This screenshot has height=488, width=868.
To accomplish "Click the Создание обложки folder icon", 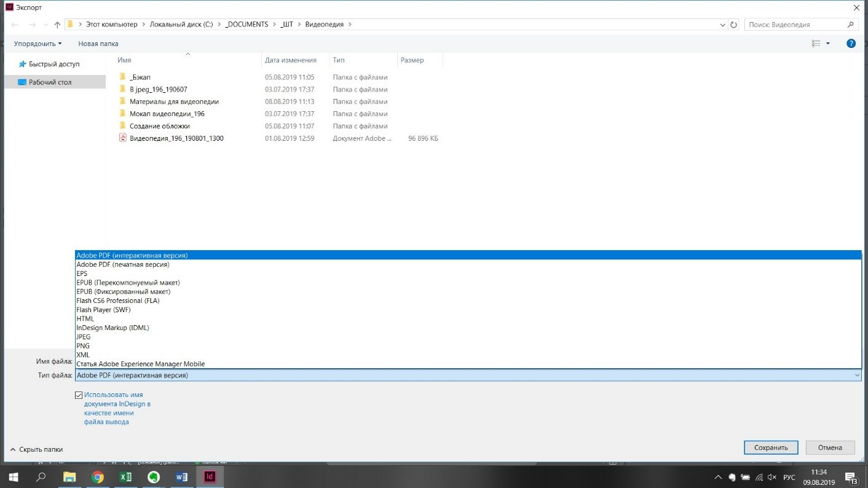I will (x=122, y=126).
